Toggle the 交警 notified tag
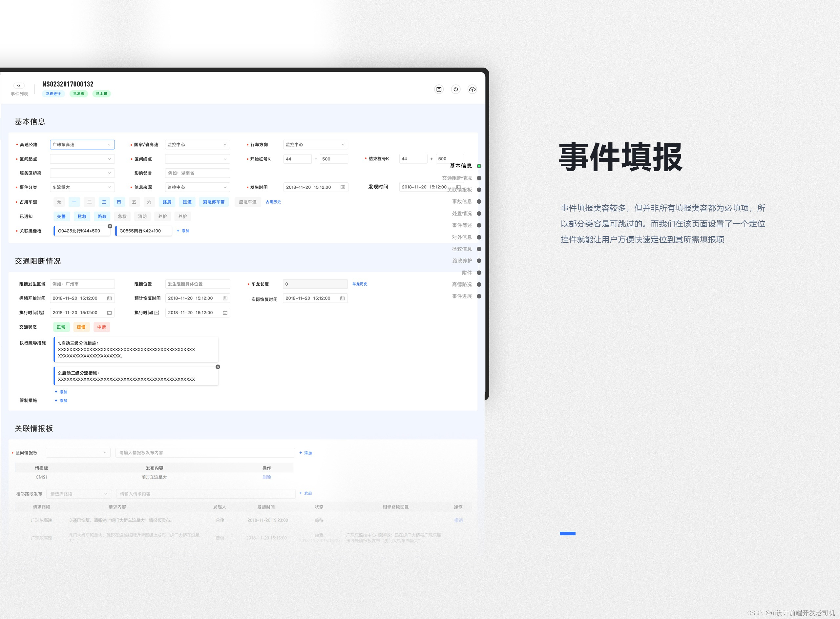The width and height of the screenshot is (840, 619). (61, 216)
